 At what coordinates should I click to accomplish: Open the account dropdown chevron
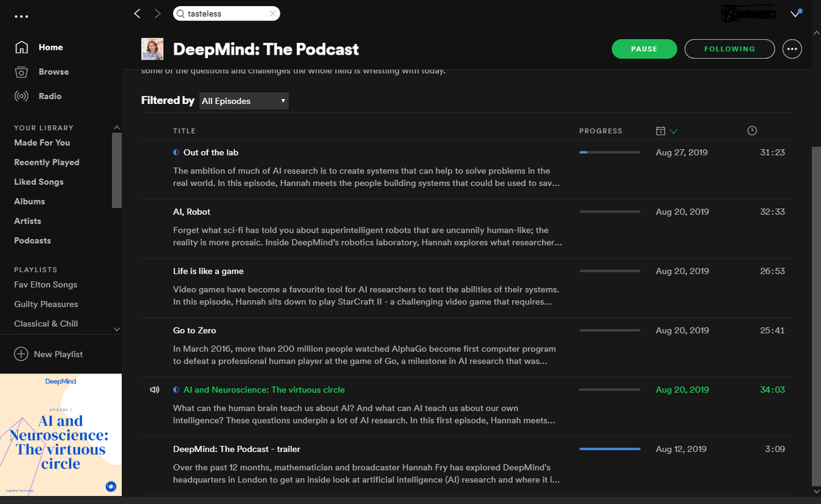click(796, 14)
